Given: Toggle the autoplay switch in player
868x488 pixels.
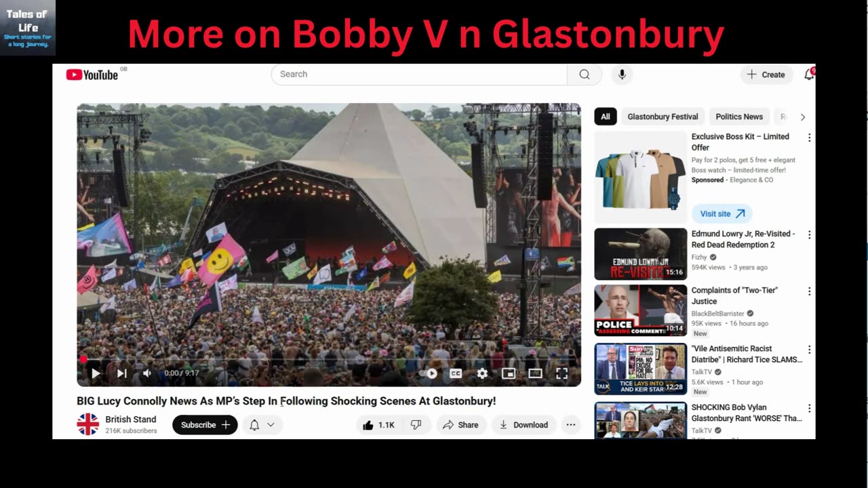Looking at the screenshot, I should (x=429, y=373).
